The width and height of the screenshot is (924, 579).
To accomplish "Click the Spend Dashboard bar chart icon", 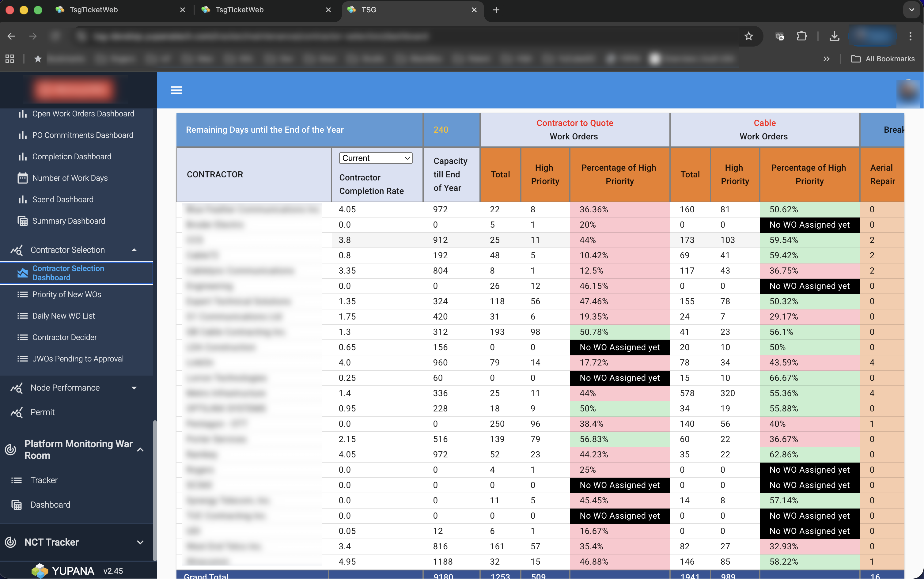I will [23, 199].
